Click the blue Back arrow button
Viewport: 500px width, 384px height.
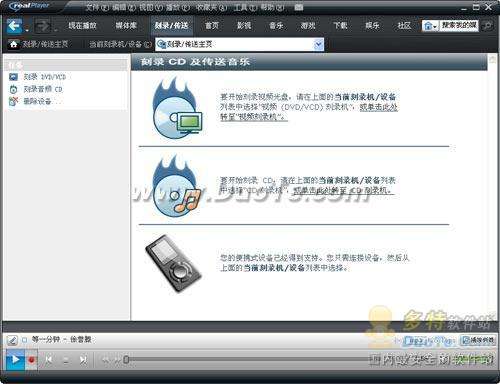[14, 26]
